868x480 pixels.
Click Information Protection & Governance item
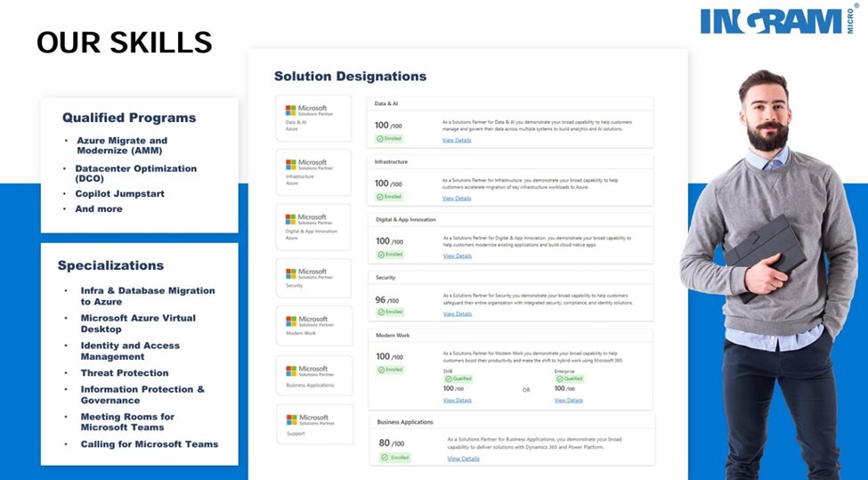click(x=142, y=395)
